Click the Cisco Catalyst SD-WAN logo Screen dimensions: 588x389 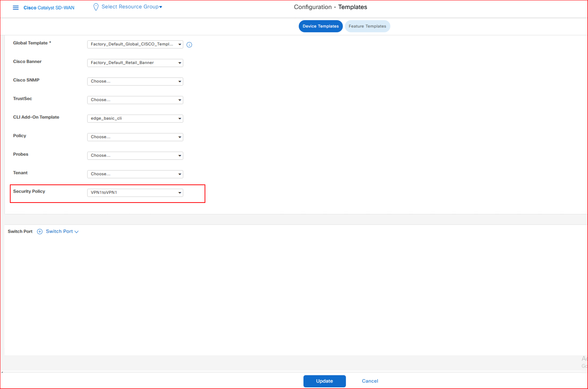(49, 8)
